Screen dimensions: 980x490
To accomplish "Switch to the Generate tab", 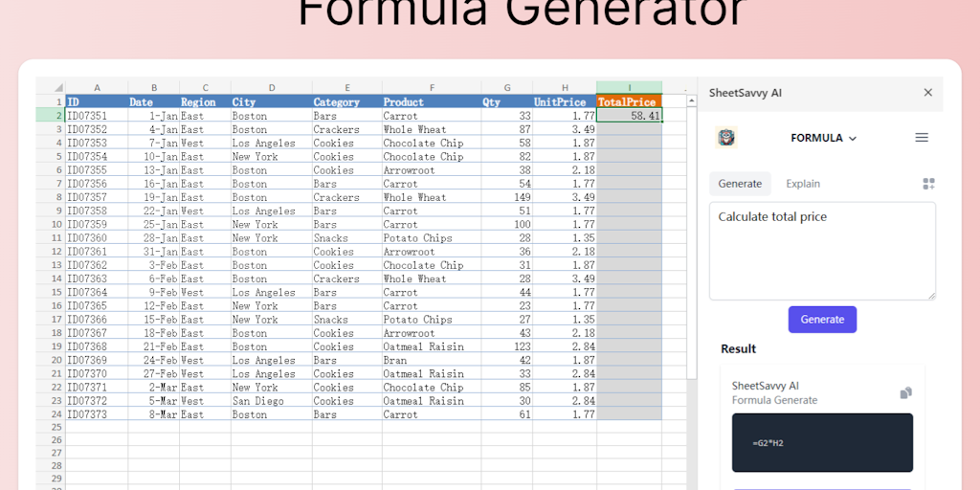I will 740,184.
